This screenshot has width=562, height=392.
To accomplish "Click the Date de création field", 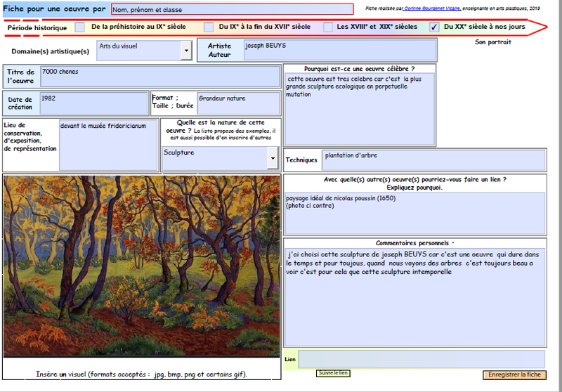I will pyautogui.click(x=93, y=103).
